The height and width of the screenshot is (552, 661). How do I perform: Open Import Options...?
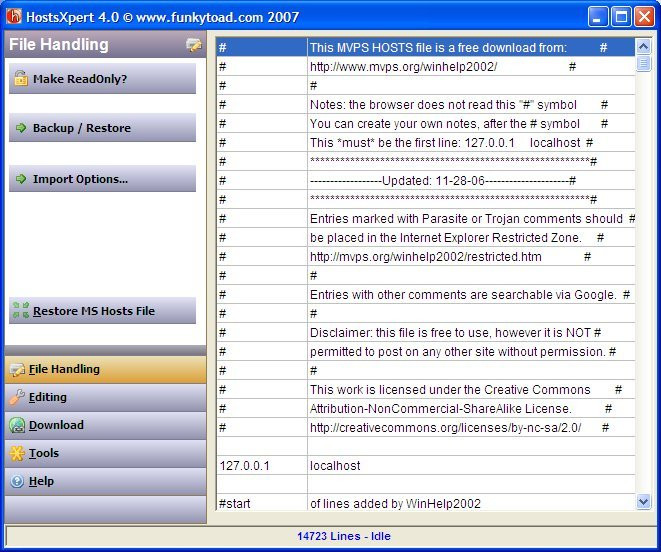[x=102, y=178]
